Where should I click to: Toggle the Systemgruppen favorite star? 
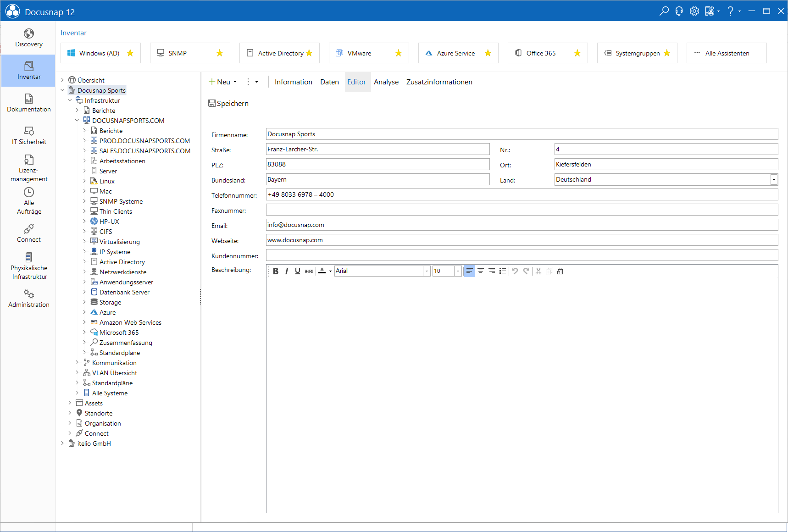[667, 53]
